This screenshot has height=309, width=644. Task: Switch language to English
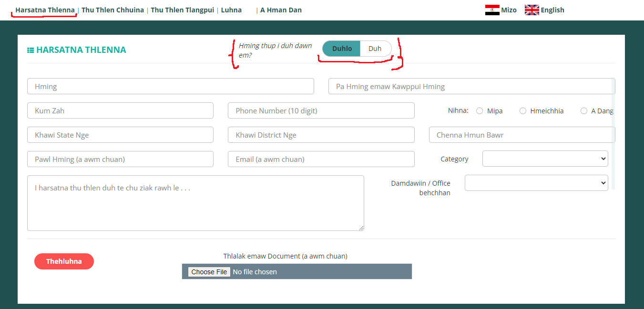click(x=552, y=10)
